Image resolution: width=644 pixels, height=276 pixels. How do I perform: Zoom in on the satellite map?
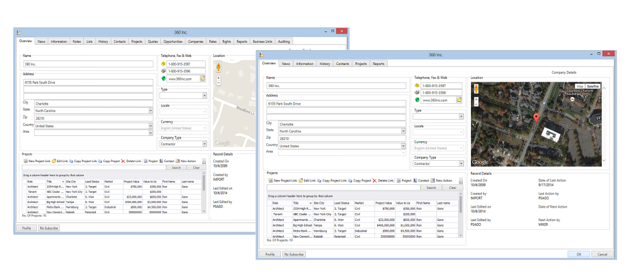(x=476, y=99)
